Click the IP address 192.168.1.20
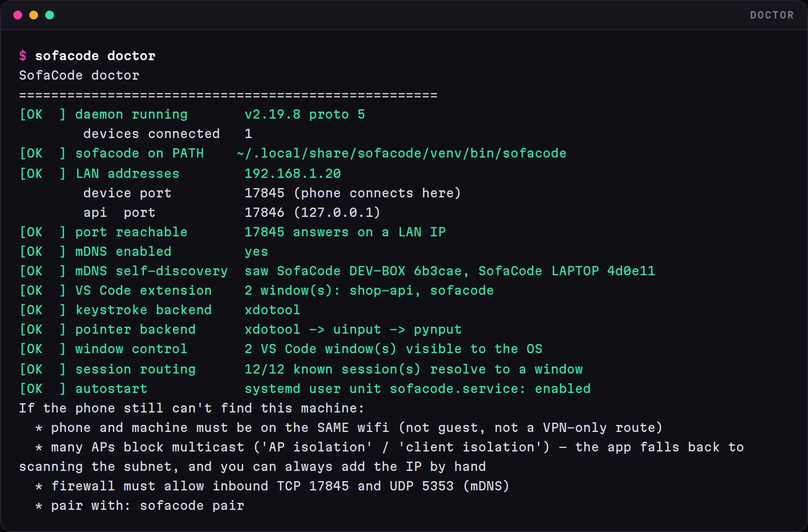This screenshot has height=532, width=808. tap(293, 173)
